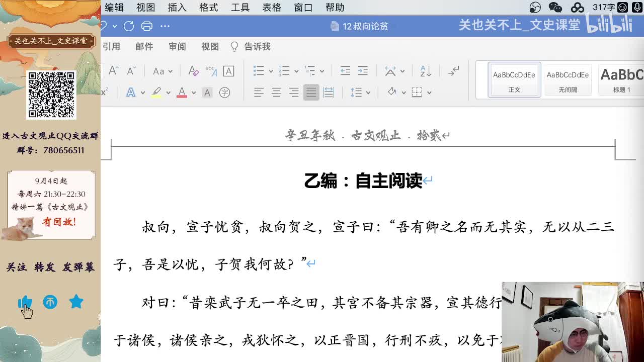Open more quick access toolbar options

(x=165, y=26)
